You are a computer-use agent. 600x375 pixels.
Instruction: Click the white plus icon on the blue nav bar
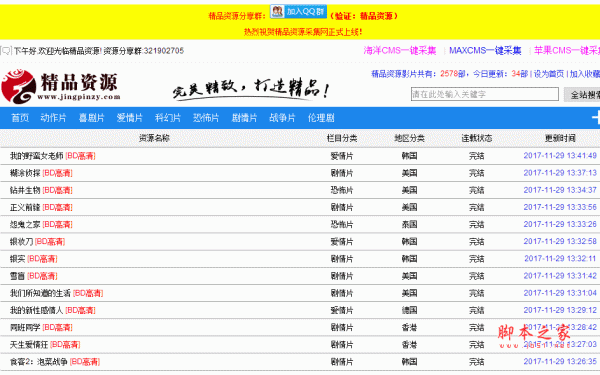[x=596, y=118]
